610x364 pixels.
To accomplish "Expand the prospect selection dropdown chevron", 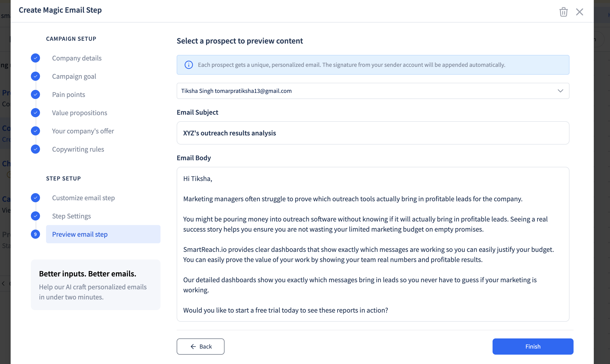I will (x=560, y=91).
